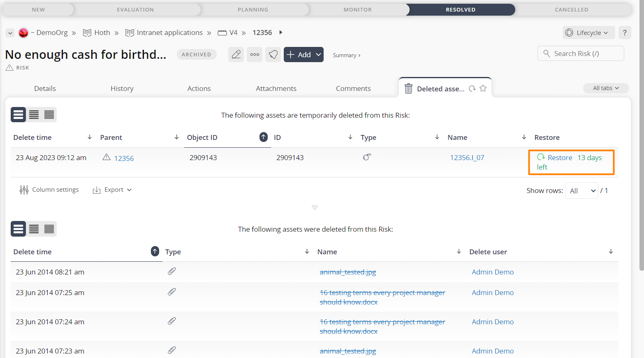Click the Hoth book icon in breadcrumb

87,33
